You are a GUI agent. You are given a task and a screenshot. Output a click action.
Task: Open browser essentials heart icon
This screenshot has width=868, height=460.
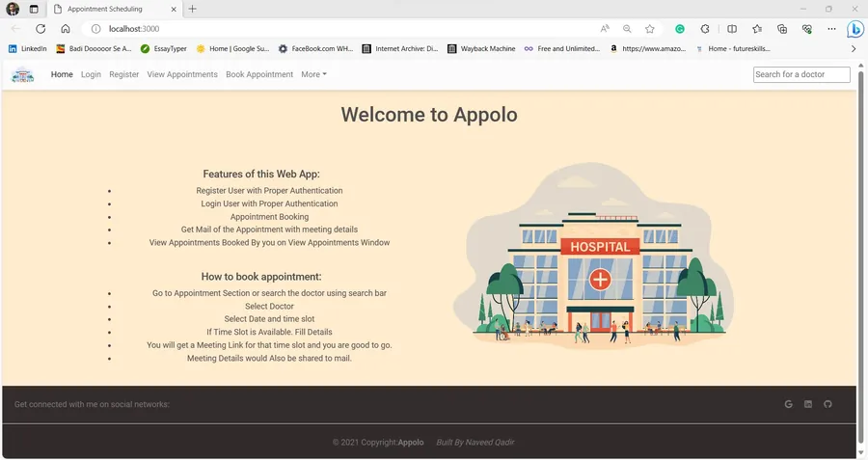pyautogui.click(x=807, y=29)
